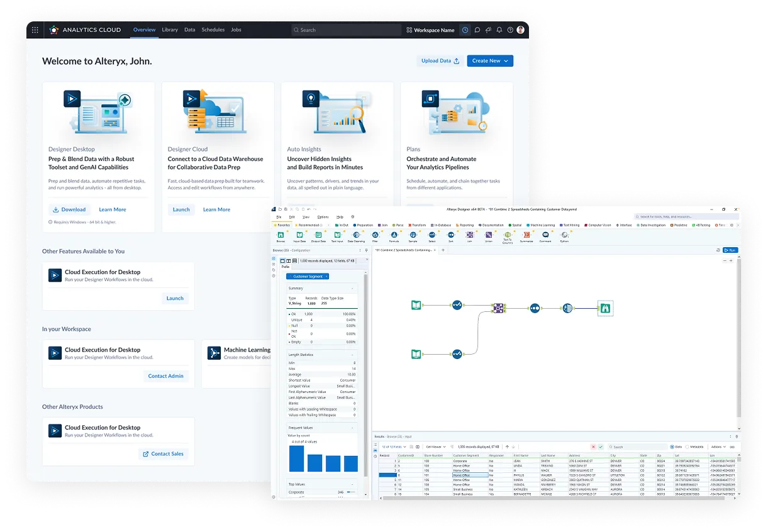Image resolution: width=768 pixels, height=532 pixels.
Task: Open the app launcher grid in Analytics Cloud
Action: pyautogui.click(x=35, y=30)
